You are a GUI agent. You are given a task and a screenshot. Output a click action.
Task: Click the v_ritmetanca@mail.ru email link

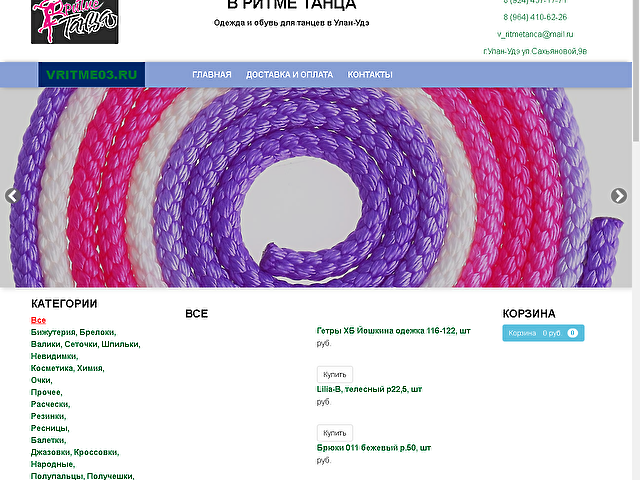(535, 34)
